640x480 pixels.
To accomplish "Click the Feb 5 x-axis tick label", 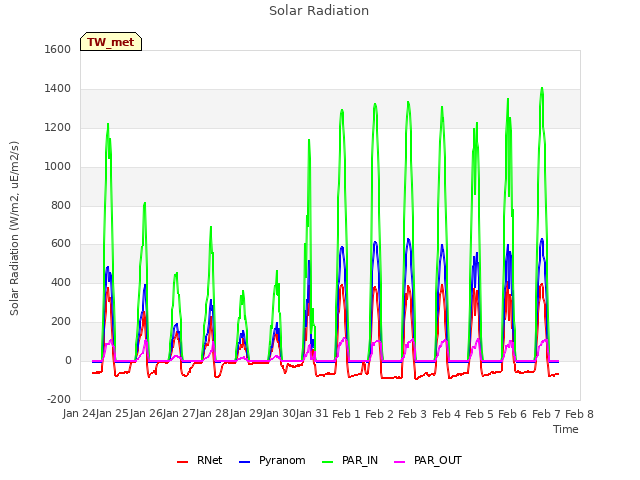I will [479, 414].
